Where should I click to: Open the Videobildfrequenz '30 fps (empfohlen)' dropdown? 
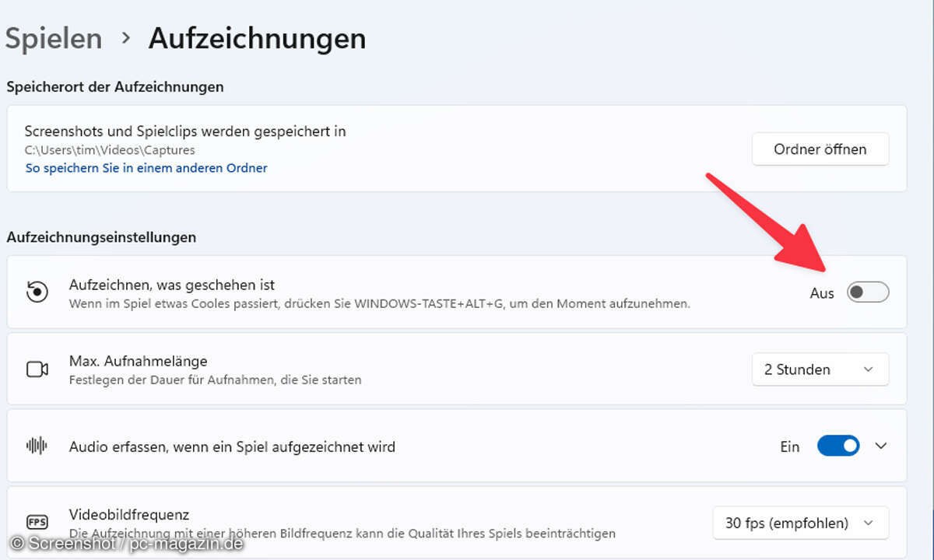point(800,523)
